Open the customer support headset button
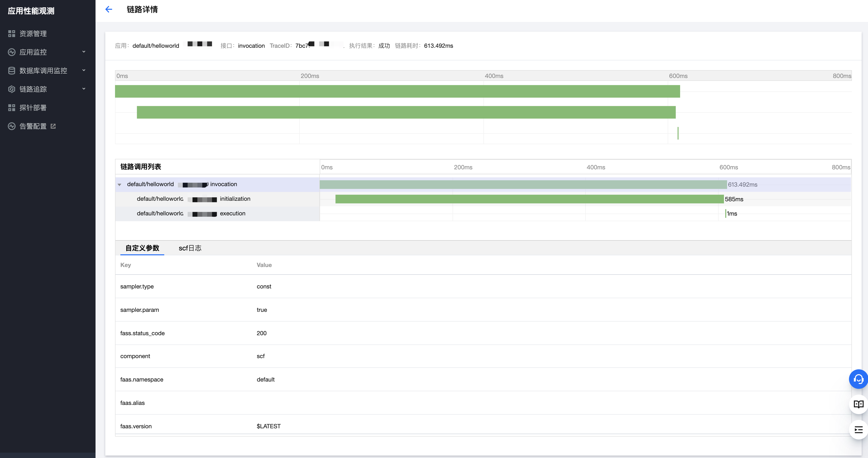Viewport: 868px width, 458px height. coord(858,379)
